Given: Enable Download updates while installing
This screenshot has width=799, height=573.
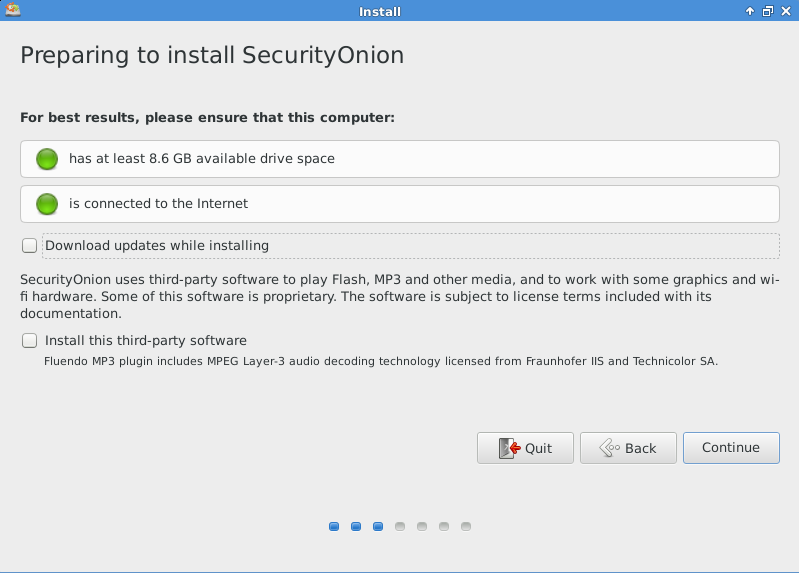Looking at the screenshot, I should point(30,246).
